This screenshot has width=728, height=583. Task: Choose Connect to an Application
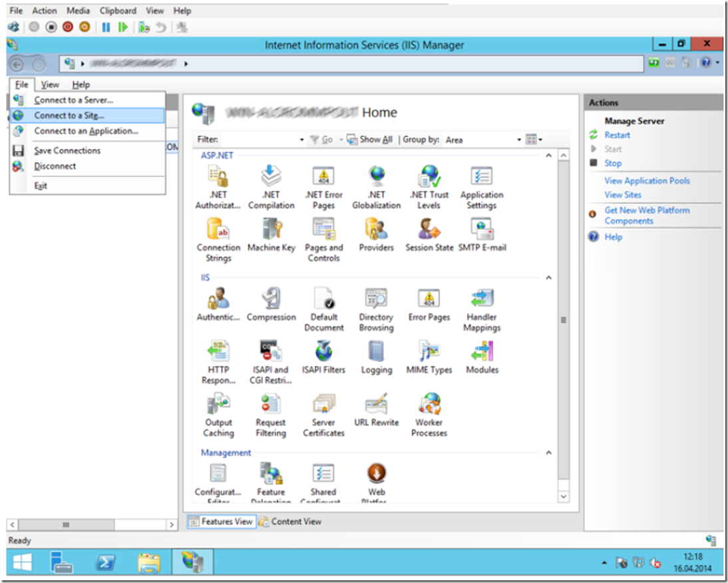click(x=87, y=131)
